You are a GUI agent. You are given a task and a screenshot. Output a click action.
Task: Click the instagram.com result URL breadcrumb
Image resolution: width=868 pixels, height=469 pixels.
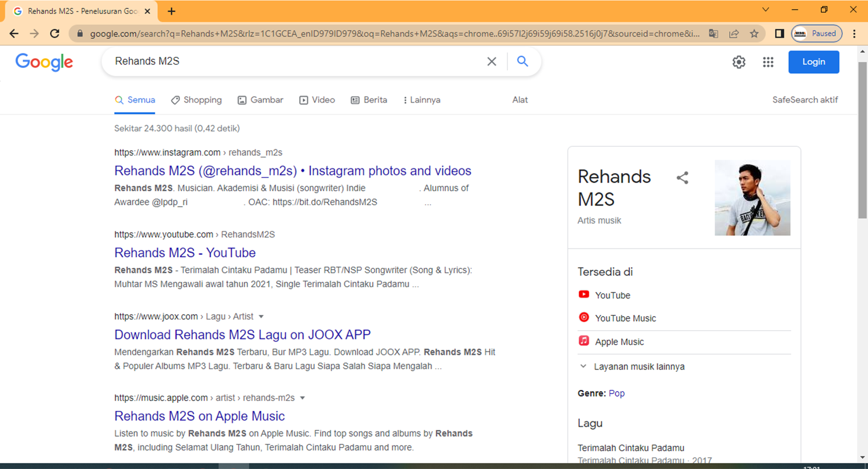click(x=198, y=153)
